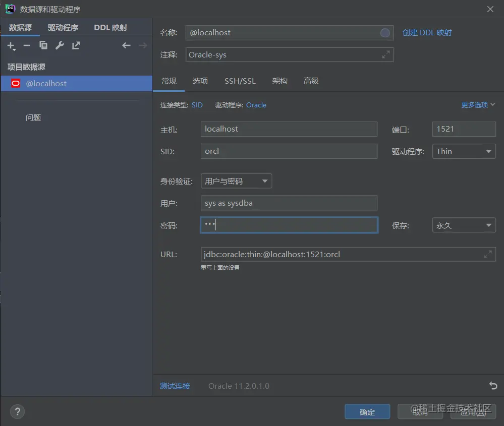
Task: Open driver settings wrench icon
Action: click(x=60, y=45)
